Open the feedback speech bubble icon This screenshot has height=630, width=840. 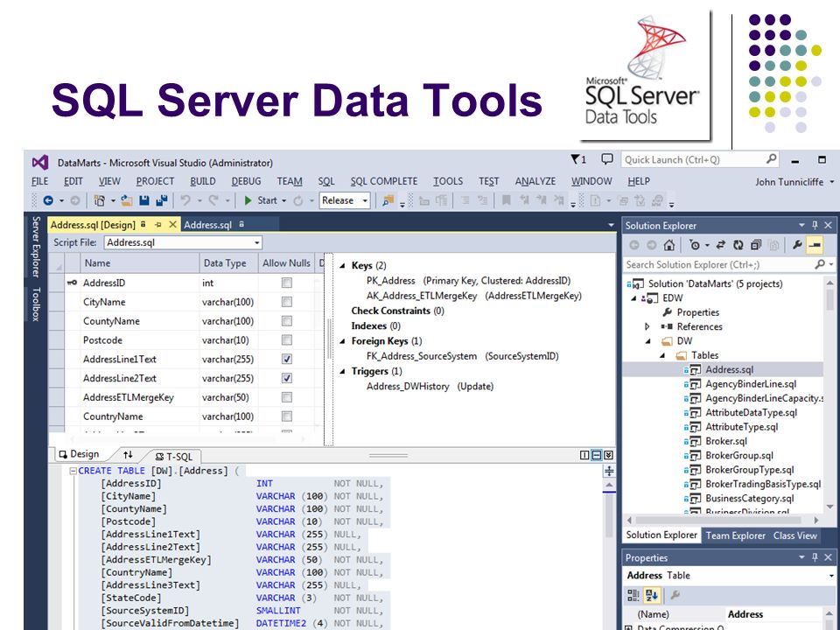point(607,159)
